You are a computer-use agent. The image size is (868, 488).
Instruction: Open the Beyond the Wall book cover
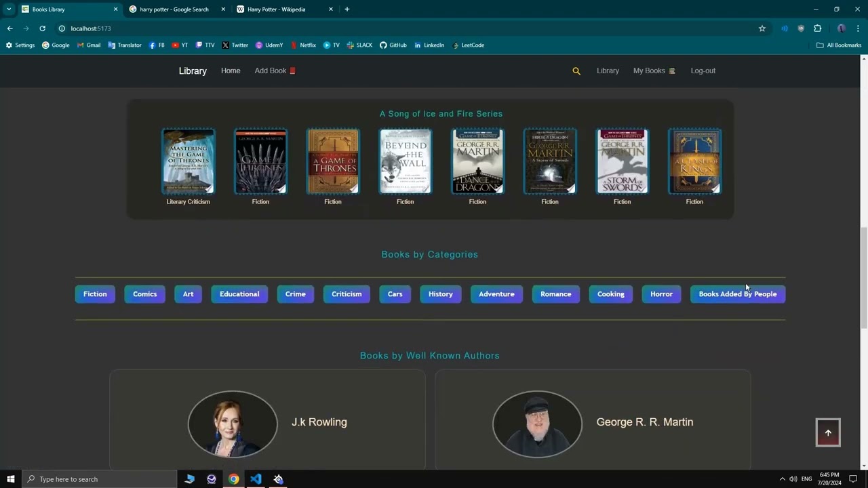[405, 161]
